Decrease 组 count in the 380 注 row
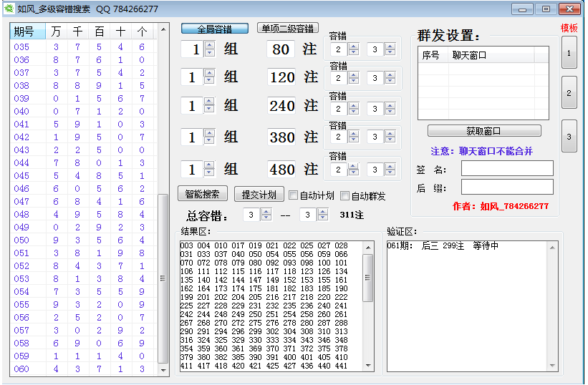The image size is (588, 385). pos(210,140)
